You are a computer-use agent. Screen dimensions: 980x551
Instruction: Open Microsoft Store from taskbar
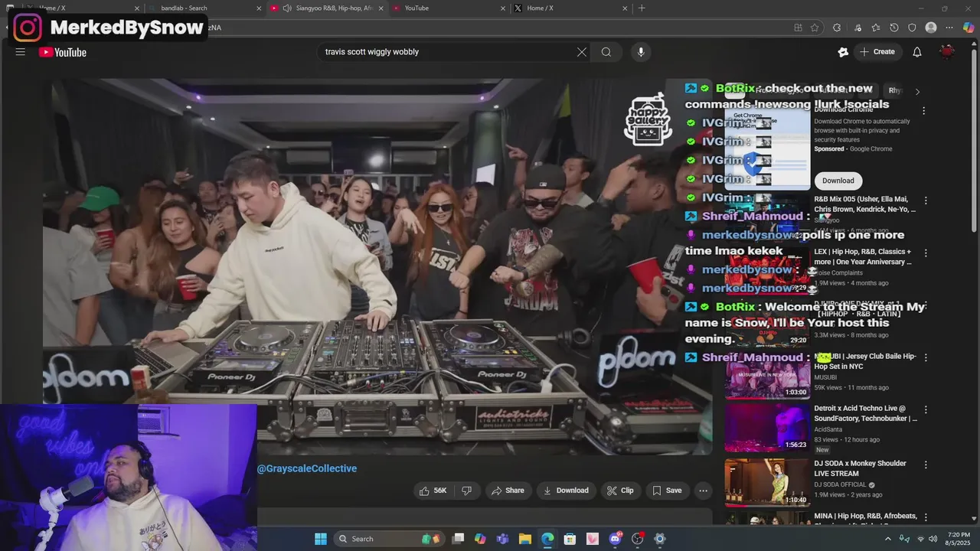click(x=570, y=539)
